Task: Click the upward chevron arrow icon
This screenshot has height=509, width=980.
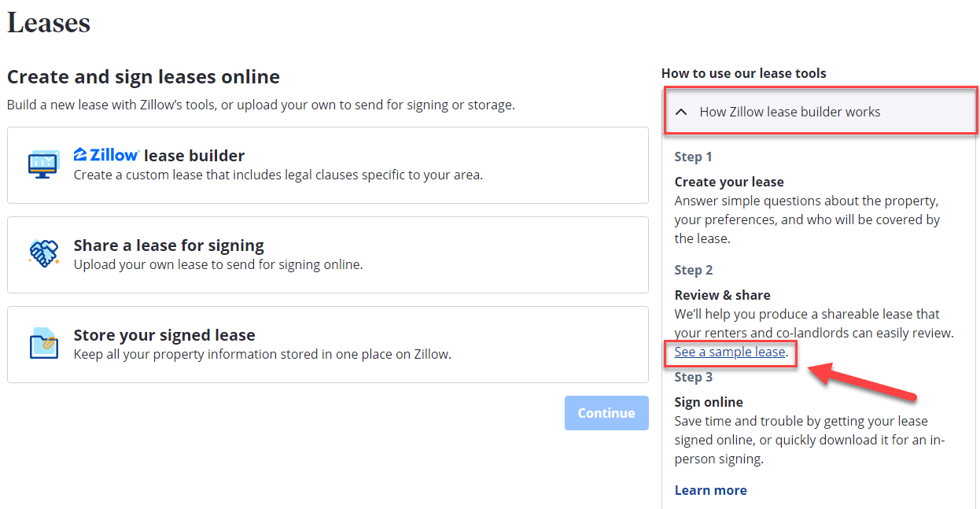Action: pos(682,112)
